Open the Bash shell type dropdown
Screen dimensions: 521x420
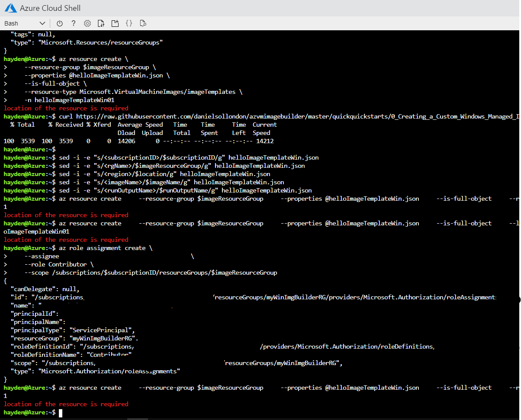point(25,23)
